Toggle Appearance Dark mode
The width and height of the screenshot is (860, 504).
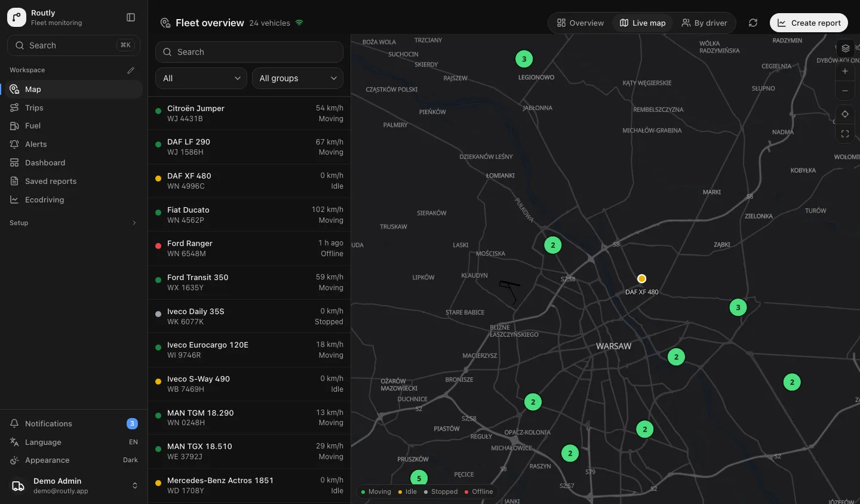(73, 460)
